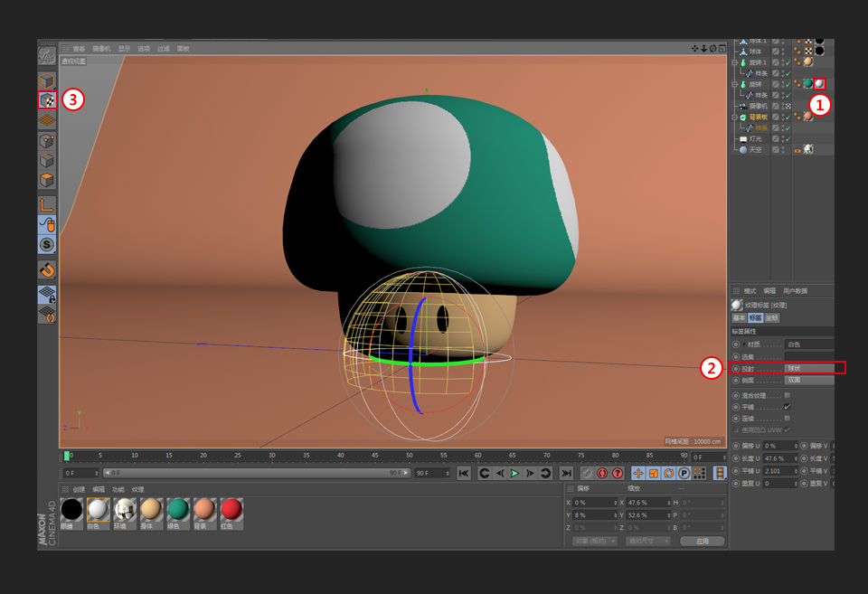Select the Texture mode icon in left toolbar
Screen dimensions: 868x594
(x=47, y=100)
